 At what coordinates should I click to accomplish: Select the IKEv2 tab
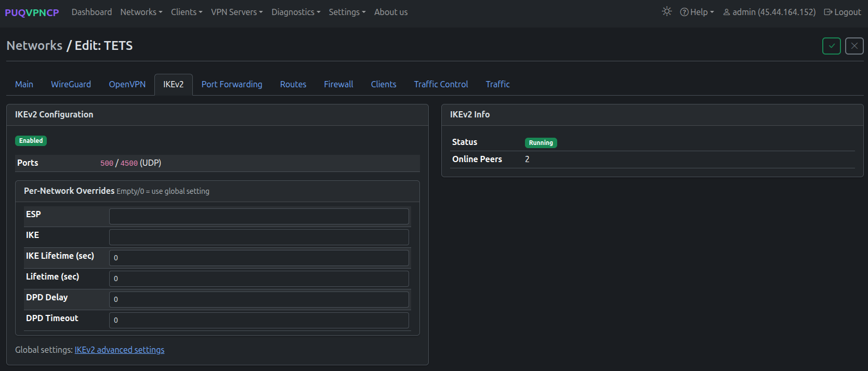(174, 84)
